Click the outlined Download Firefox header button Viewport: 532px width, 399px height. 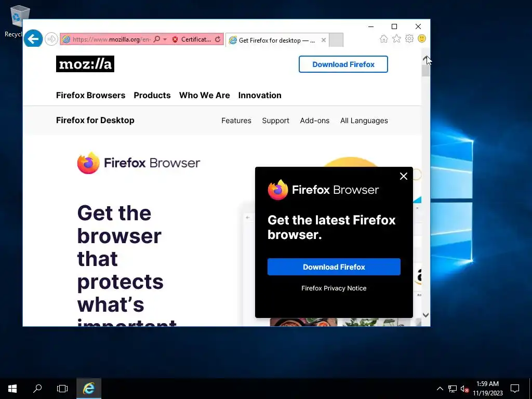343,64
